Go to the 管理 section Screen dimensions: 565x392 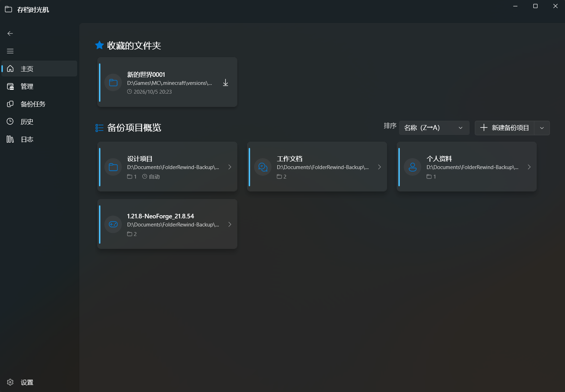click(39, 86)
